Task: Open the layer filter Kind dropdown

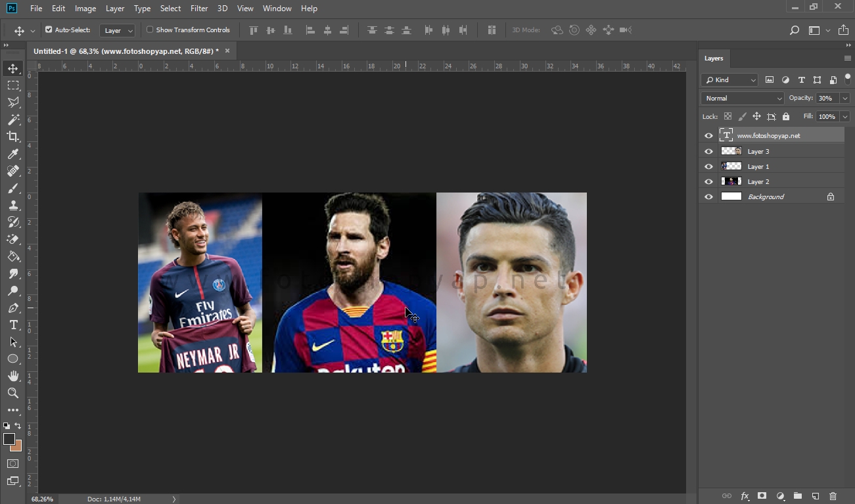Action: [x=729, y=80]
